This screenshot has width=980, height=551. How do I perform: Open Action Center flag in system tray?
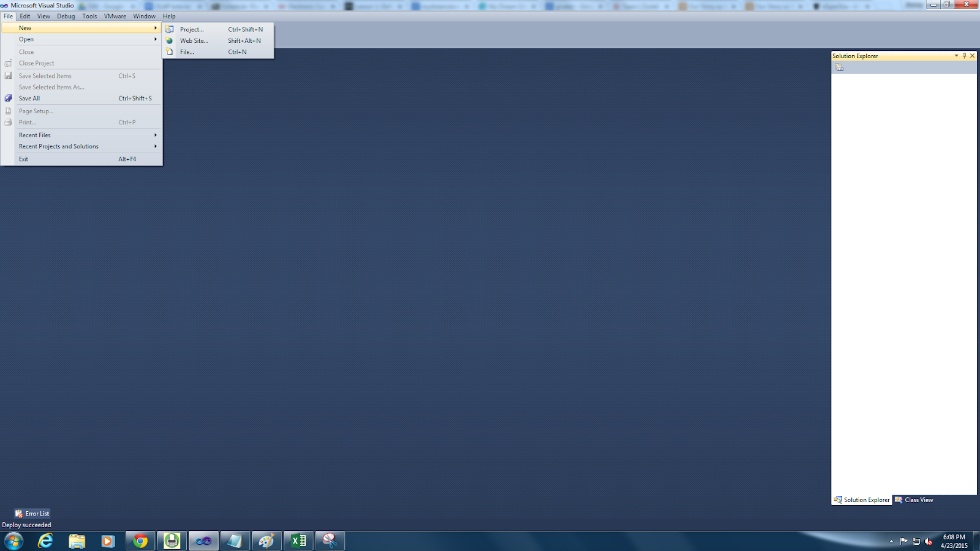point(903,541)
